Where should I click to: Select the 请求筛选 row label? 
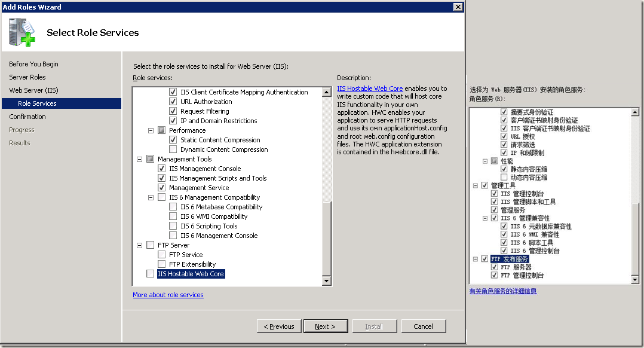click(x=523, y=145)
